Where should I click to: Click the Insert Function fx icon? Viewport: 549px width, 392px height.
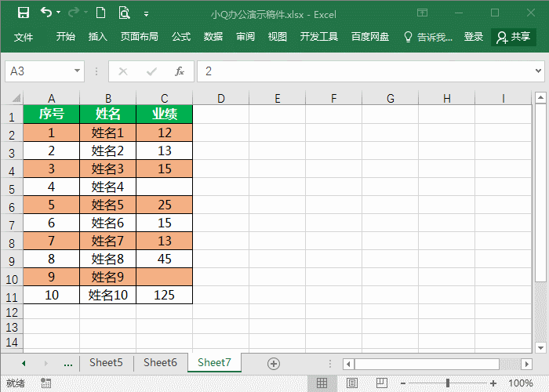(180, 71)
